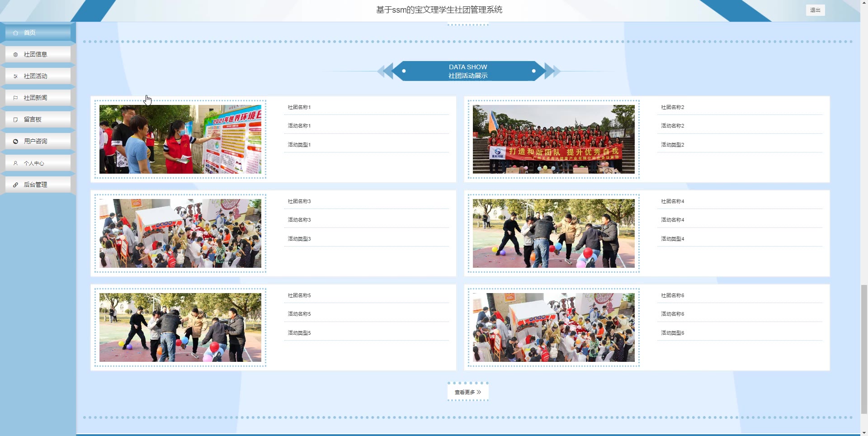Open the 首页 menu item

pyautogui.click(x=38, y=33)
